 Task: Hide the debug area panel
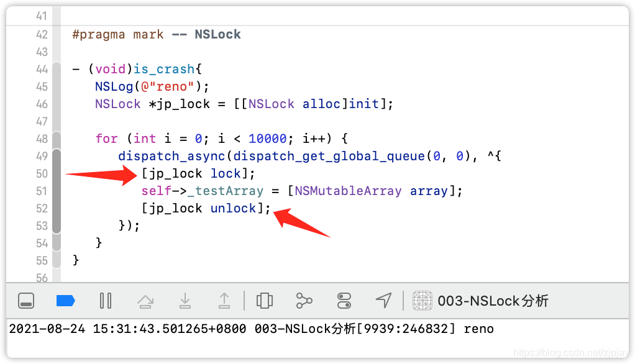pyautogui.click(x=26, y=301)
